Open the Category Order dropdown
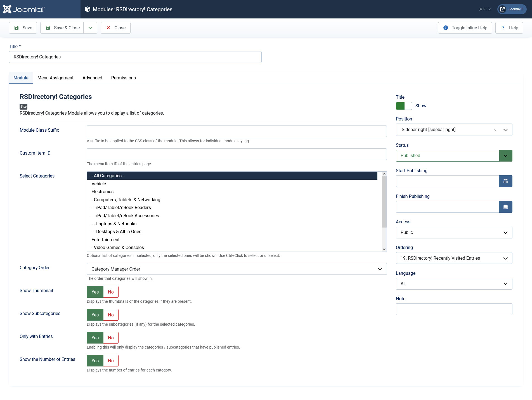This screenshot has height=400, width=532. [237, 269]
